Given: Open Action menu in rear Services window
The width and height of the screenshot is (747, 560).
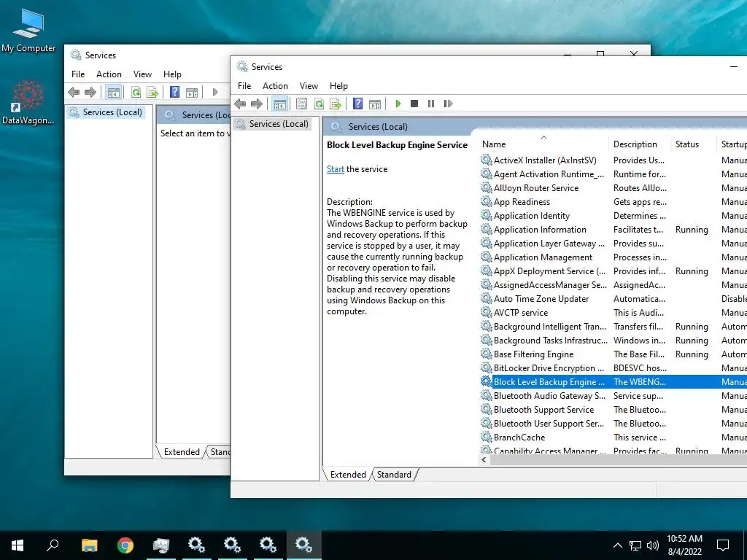Looking at the screenshot, I should tap(109, 74).
